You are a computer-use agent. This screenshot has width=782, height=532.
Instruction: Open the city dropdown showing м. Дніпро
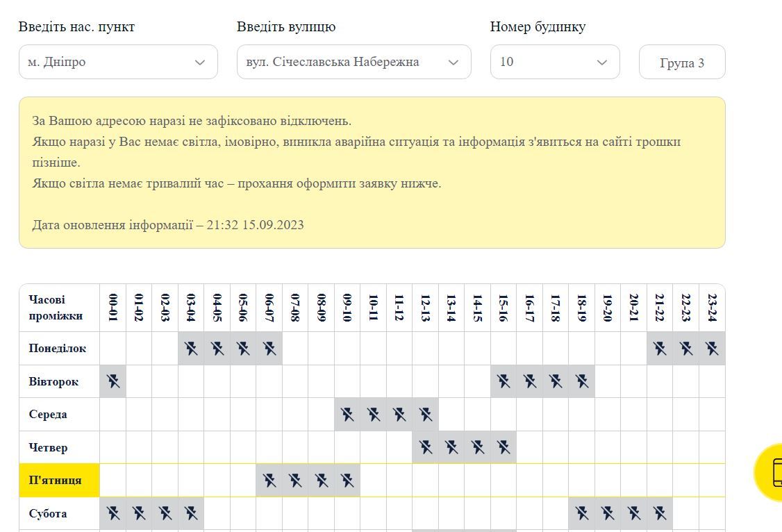[118, 62]
